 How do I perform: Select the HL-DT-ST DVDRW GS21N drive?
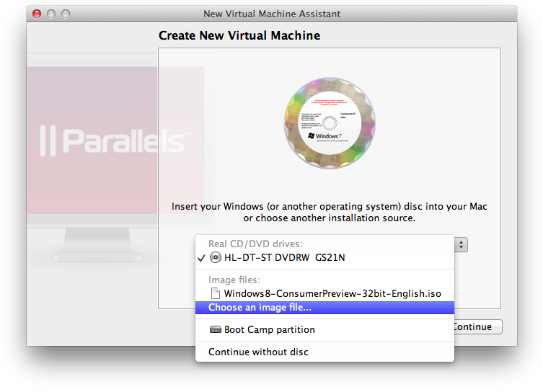(x=284, y=257)
